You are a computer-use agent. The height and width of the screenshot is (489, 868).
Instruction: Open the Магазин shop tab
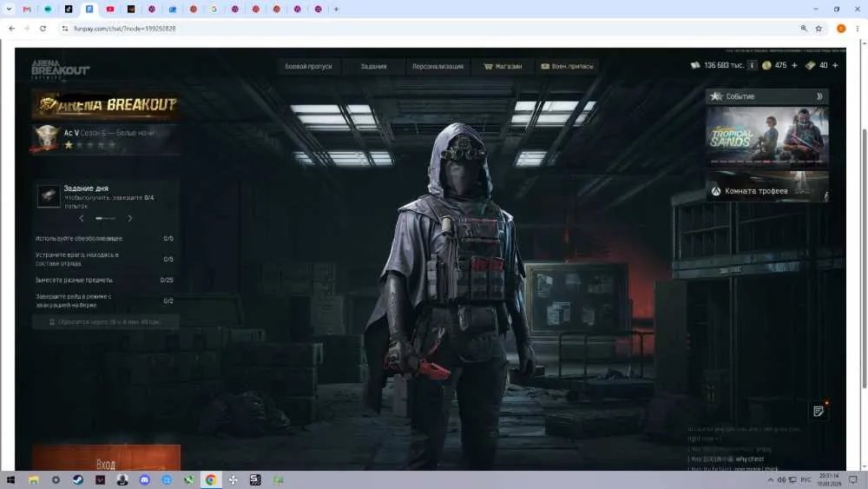tap(503, 67)
